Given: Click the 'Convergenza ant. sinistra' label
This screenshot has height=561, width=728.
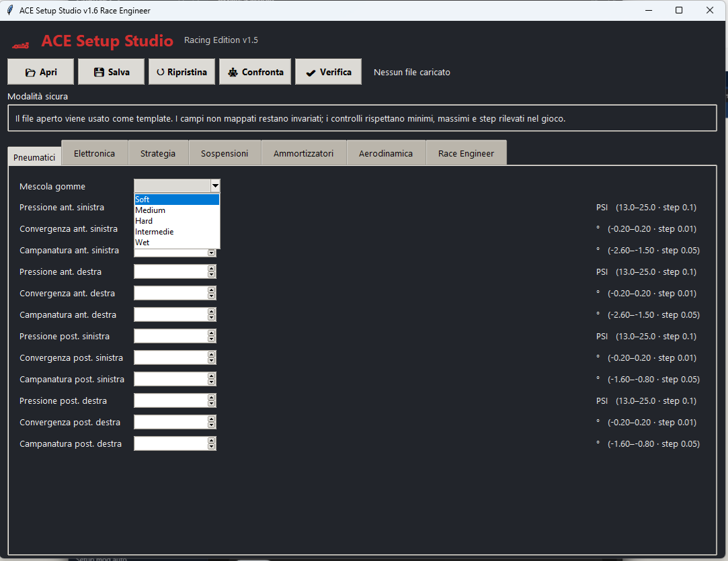Looking at the screenshot, I should click(69, 228).
